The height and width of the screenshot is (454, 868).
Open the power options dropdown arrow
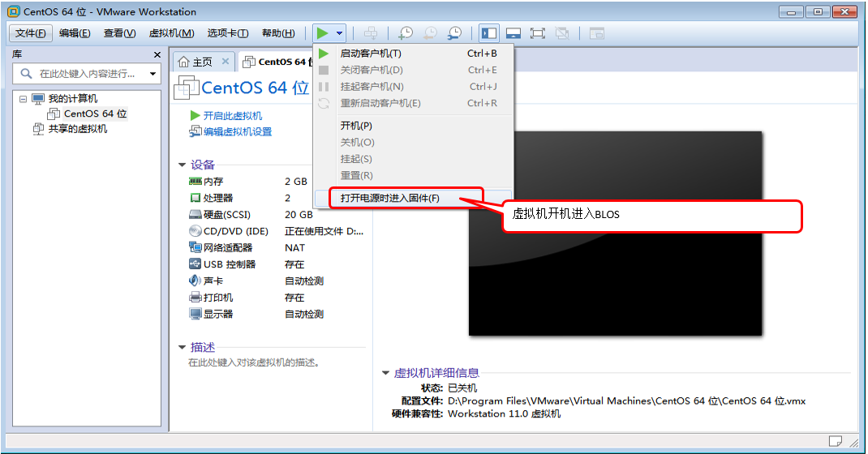[339, 33]
